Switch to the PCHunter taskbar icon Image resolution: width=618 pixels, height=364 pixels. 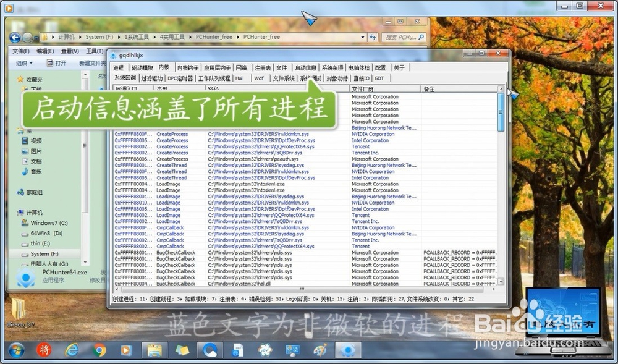click(348, 350)
